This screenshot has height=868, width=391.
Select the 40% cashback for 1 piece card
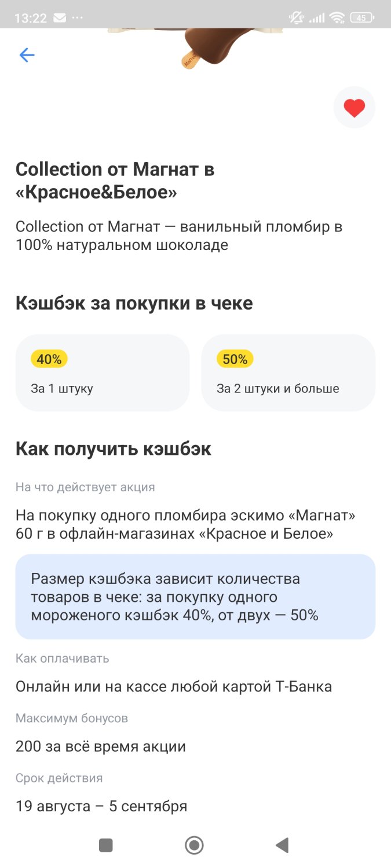[103, 373]
